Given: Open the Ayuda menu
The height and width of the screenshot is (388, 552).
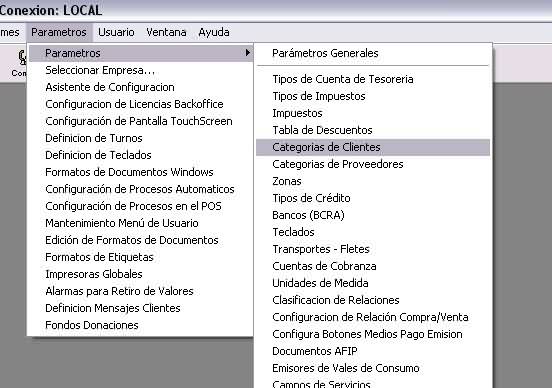Looking at the screenshot, I should pos(214,32).
